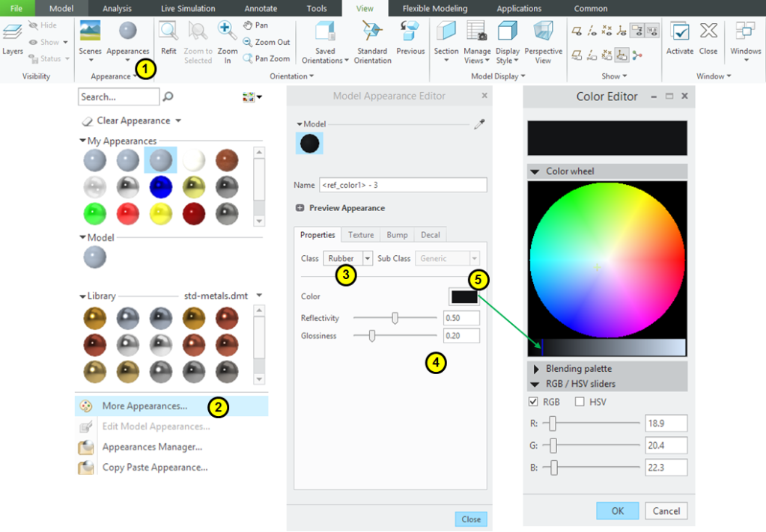766x532 pixels.
Task: Open the Clear Appearance dropdown
Action: tap(177, 120)
